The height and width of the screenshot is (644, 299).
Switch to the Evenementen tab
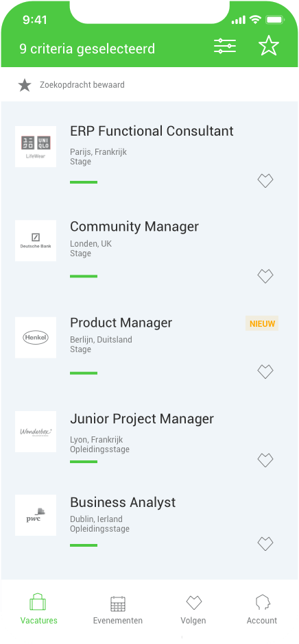click(x=118, y=610)
